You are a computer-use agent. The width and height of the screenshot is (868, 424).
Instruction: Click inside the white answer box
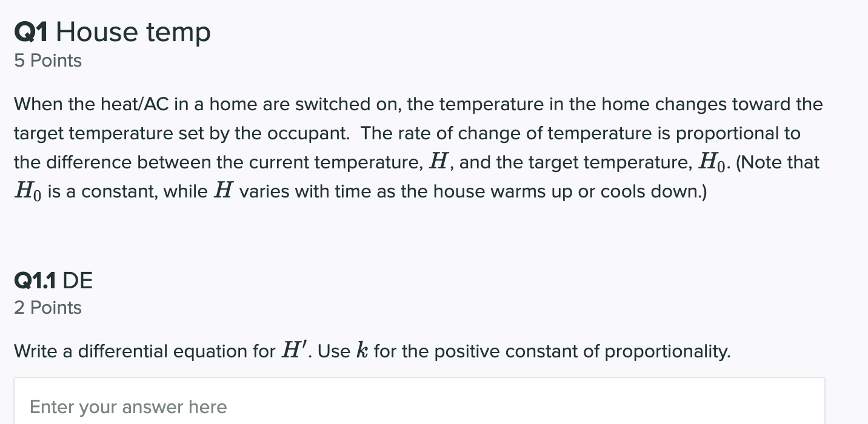(418, 403)
